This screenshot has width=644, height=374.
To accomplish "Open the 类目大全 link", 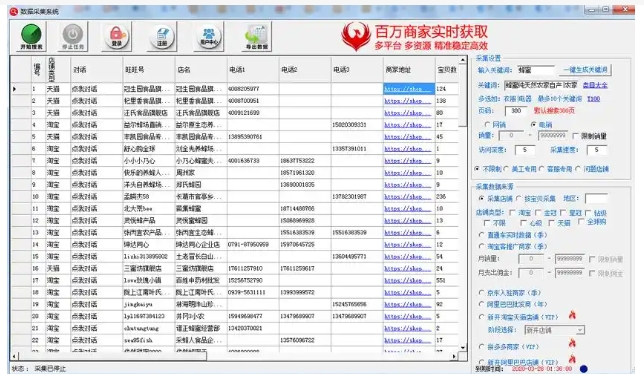I will (x=595, y=85).
